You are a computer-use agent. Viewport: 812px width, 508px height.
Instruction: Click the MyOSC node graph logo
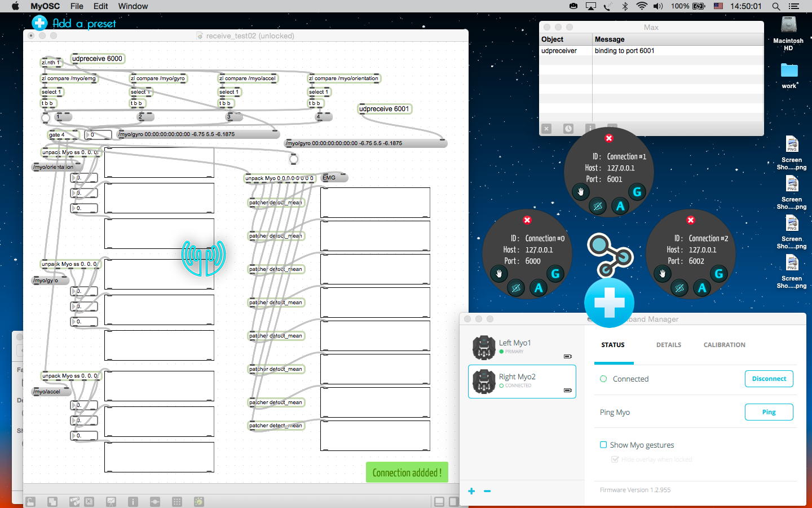[610, 255]
